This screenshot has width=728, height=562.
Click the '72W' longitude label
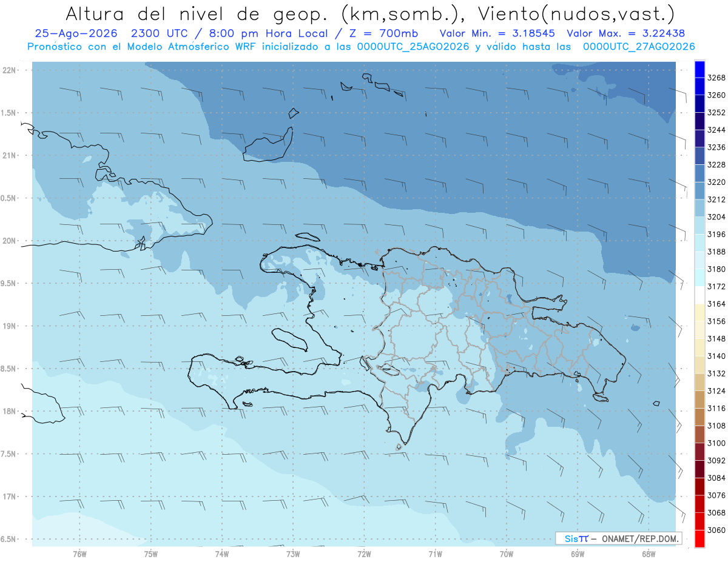364,553
